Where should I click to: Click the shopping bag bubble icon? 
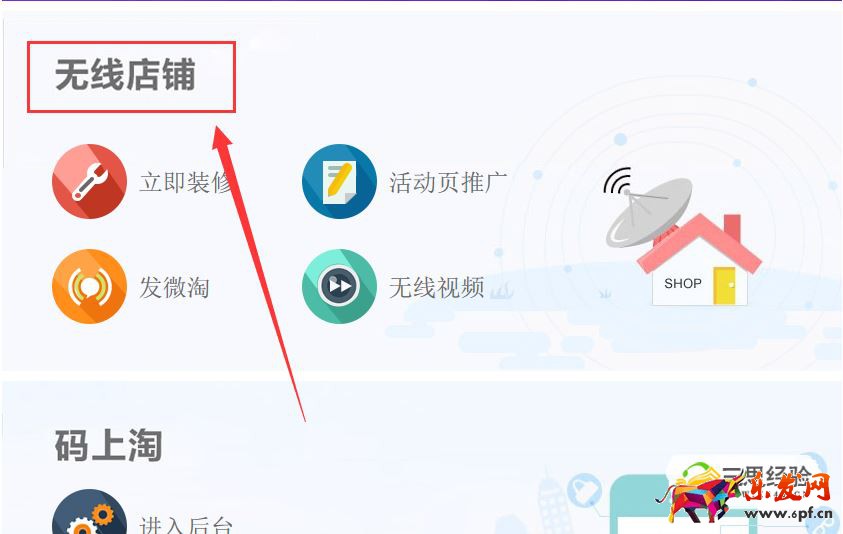point(585,490)
